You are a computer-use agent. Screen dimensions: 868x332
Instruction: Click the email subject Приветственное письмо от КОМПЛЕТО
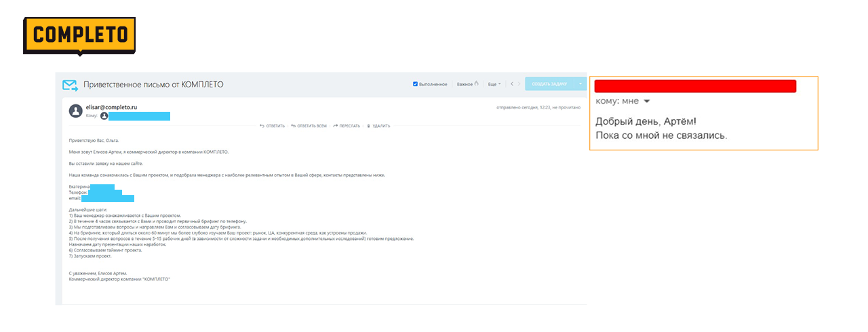click(x=153, y=85)
